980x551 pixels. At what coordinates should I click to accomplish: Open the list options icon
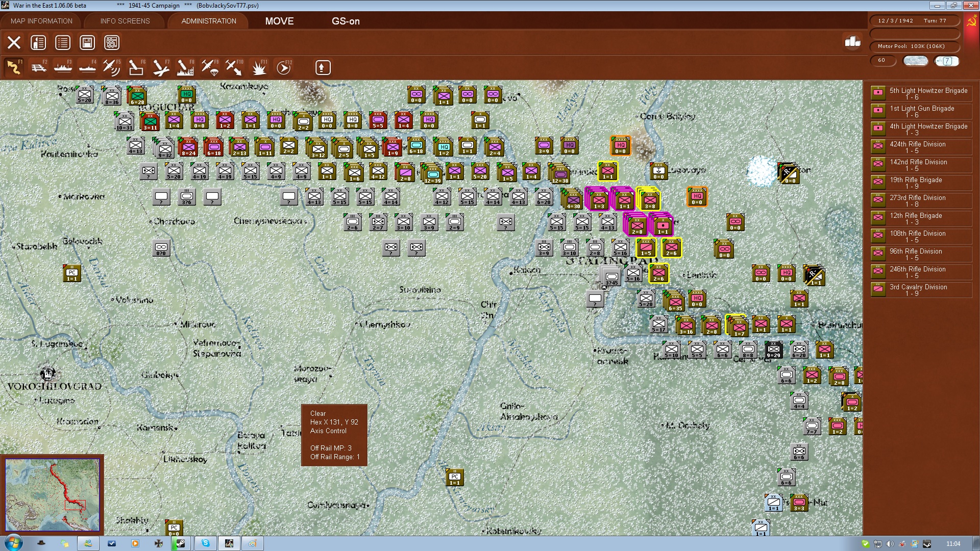[x=63, y=42]
